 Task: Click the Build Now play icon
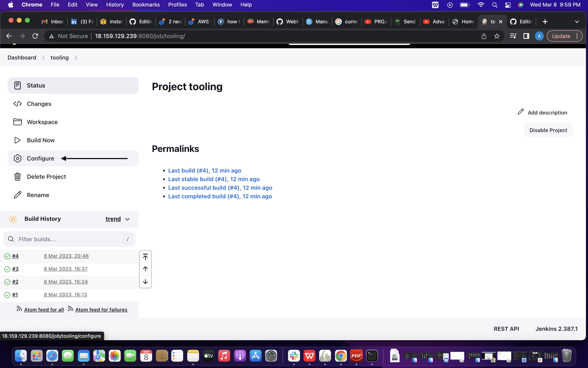click(x=18, y=140)
